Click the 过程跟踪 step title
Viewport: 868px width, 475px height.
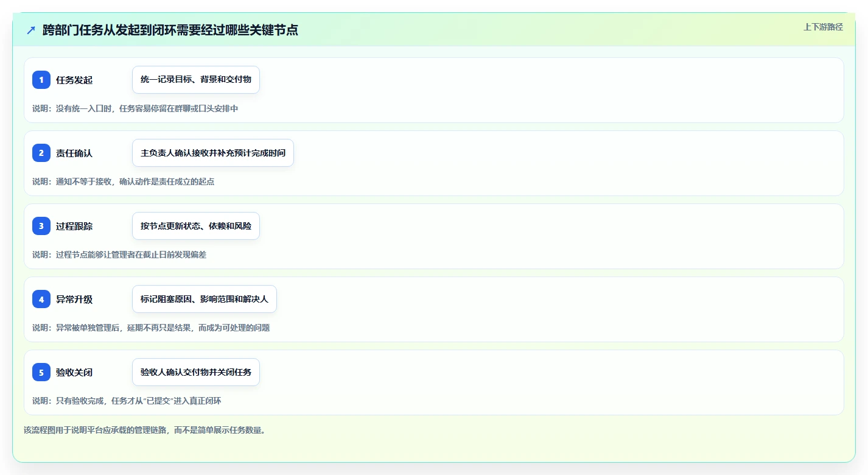[74, 226]
